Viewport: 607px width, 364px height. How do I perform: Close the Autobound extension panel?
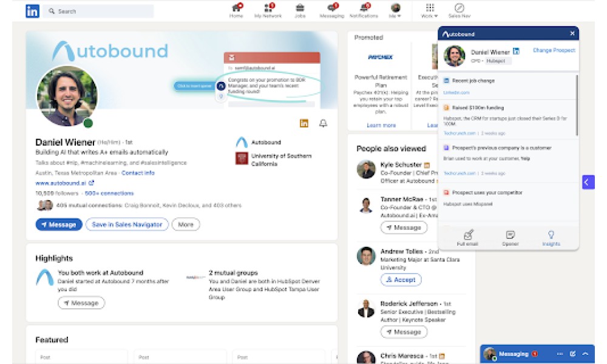click(572, 33)
